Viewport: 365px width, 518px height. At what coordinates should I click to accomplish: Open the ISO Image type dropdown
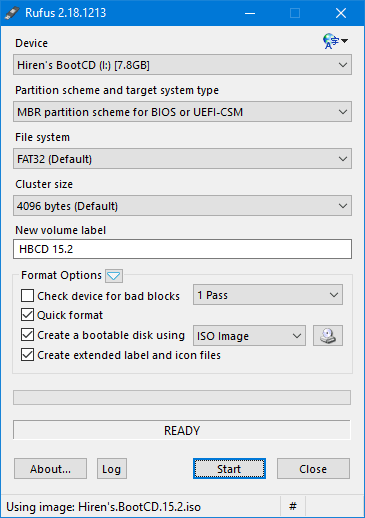pos(249,336)
